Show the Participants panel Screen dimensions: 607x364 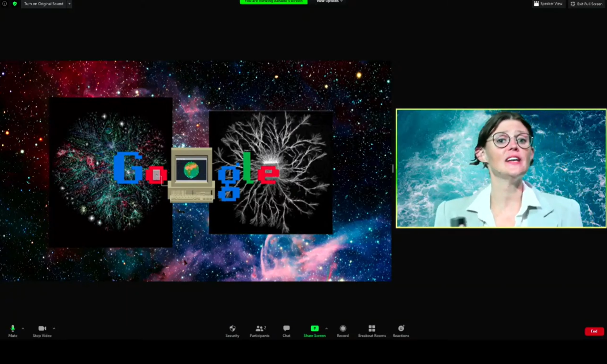pos(260,331)
